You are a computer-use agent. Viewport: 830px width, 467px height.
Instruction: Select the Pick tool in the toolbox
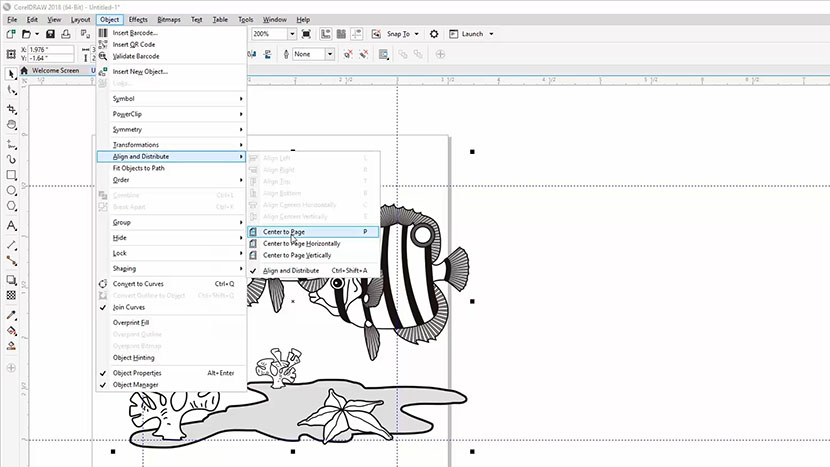tap(11, 73)
